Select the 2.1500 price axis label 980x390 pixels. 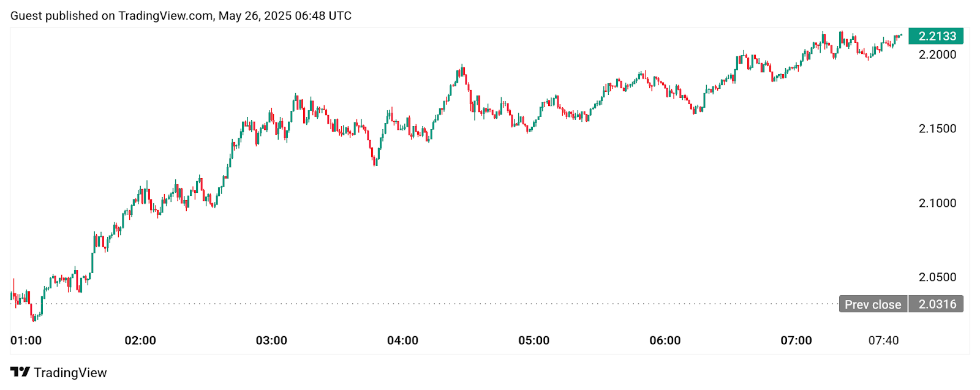(x=937, y=129)
